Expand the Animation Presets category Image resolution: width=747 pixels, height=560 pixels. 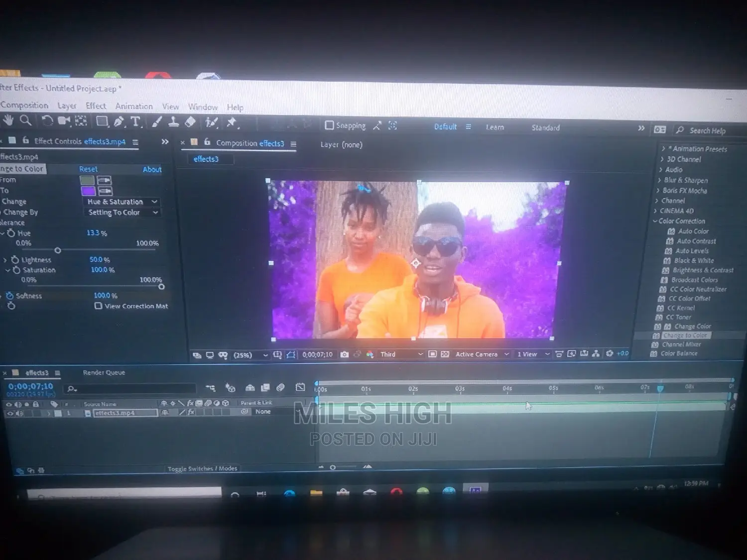663,149
